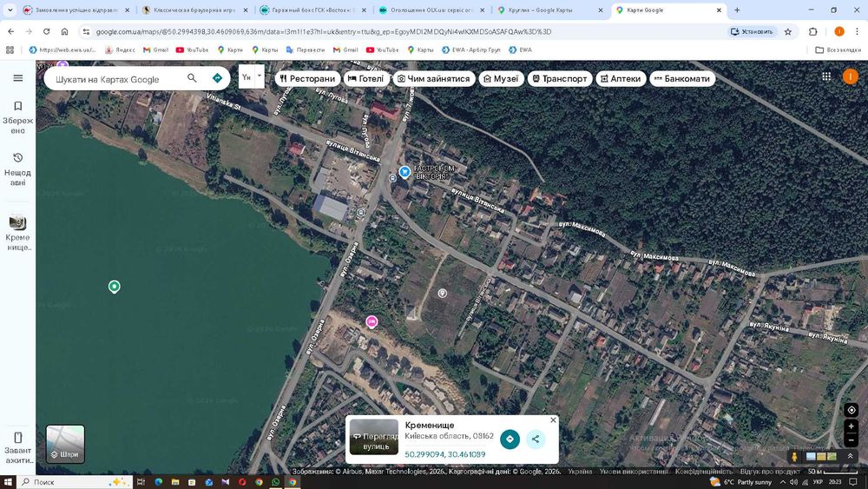Click the share button in the Кременище card

tap(536, 439)
